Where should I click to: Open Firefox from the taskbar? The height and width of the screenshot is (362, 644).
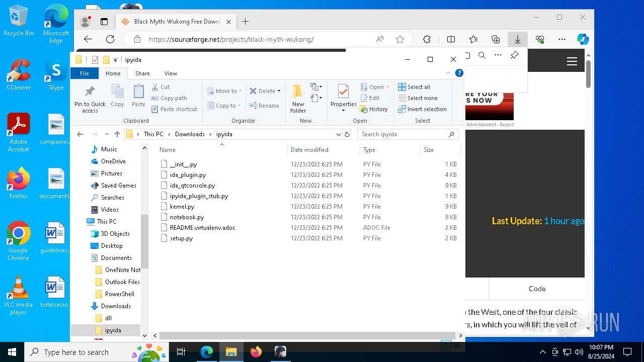256,352
